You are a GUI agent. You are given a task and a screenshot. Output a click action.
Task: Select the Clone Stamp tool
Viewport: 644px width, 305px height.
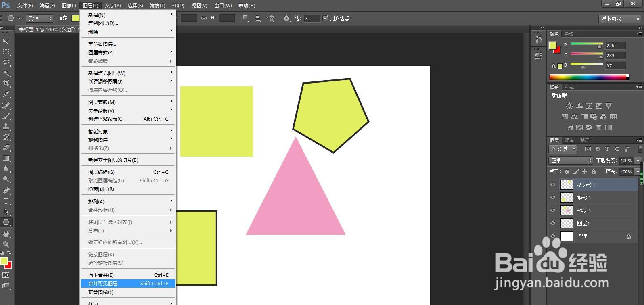point(6,127)
